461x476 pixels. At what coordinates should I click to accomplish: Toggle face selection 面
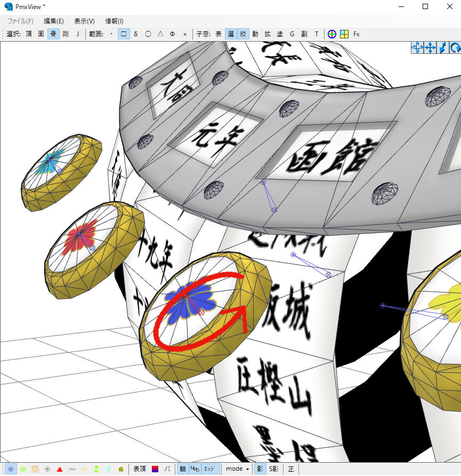(41, 34)
